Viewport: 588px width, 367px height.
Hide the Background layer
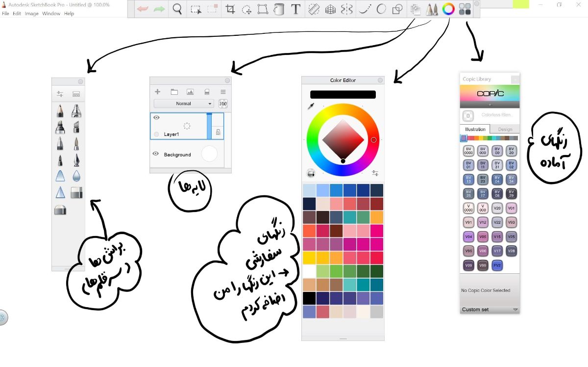[156, 154]
